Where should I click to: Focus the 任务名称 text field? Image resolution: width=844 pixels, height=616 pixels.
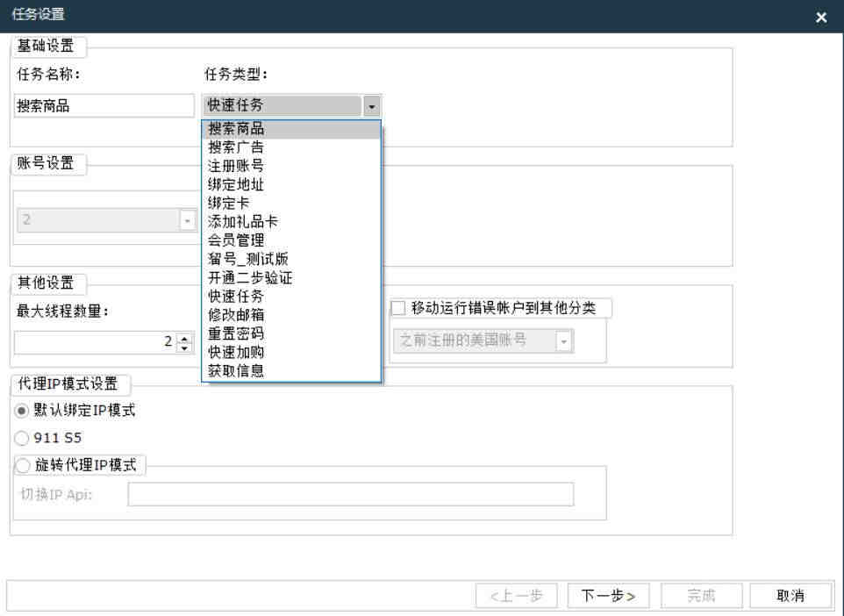[104, 105]
